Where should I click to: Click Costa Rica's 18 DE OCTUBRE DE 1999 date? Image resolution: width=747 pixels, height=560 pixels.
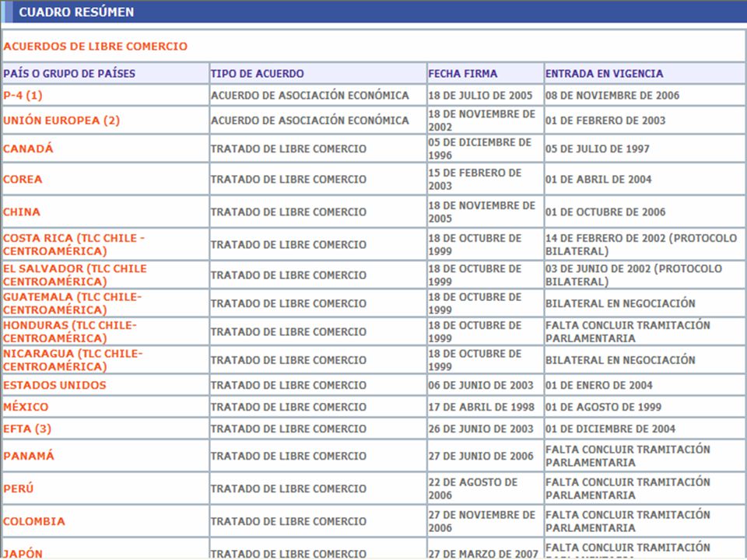tap(475, 244)
